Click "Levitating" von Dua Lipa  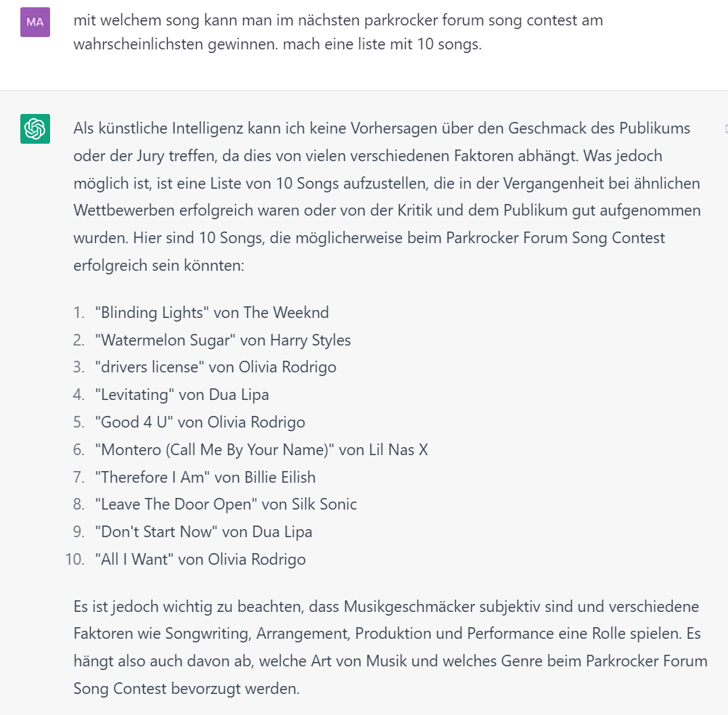181,395
